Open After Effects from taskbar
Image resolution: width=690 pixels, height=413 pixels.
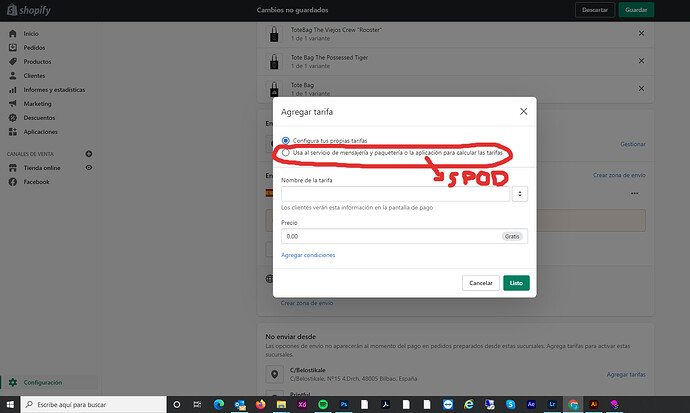coord(531,404)
